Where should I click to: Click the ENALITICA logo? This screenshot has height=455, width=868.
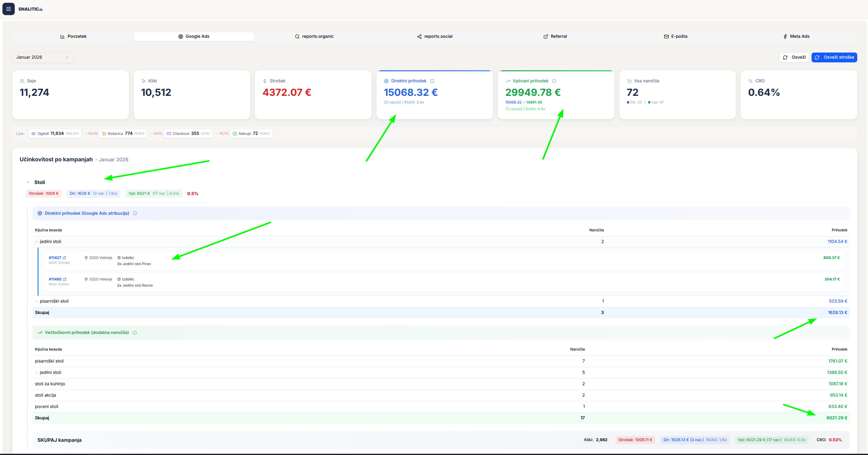pos(31,9)
